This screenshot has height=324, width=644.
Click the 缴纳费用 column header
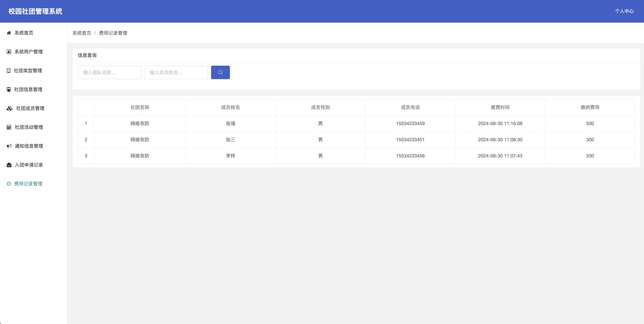click(x=590, y=107)
